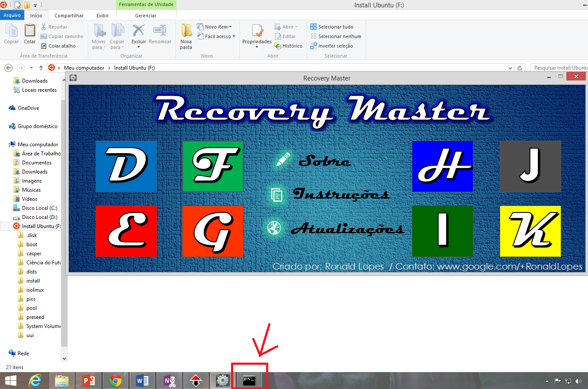
Task: Select the green F drive tile
Action: [x=213, y=166]
